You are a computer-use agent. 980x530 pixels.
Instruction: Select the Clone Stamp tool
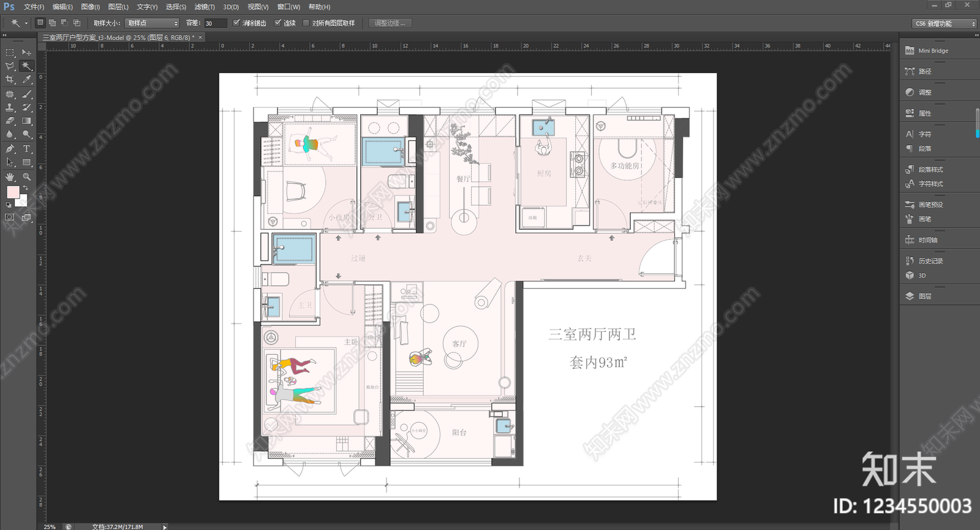pos(10,107)
